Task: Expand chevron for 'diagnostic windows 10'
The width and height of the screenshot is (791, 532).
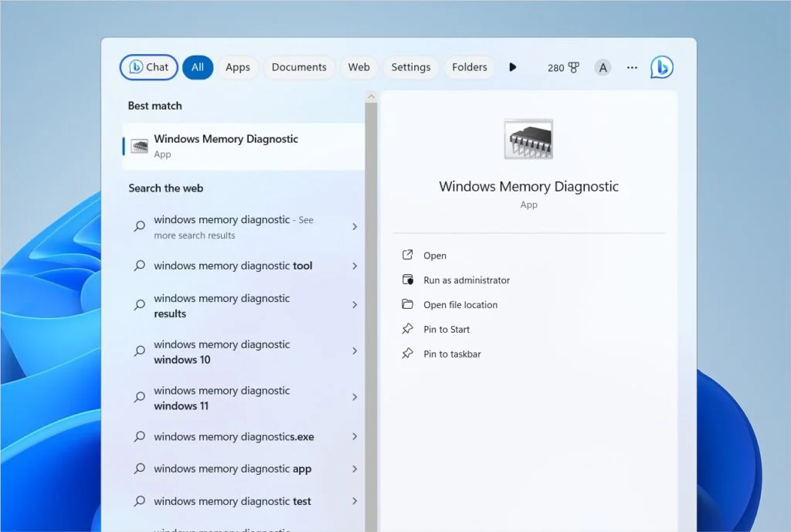Action: pos(355,351)
